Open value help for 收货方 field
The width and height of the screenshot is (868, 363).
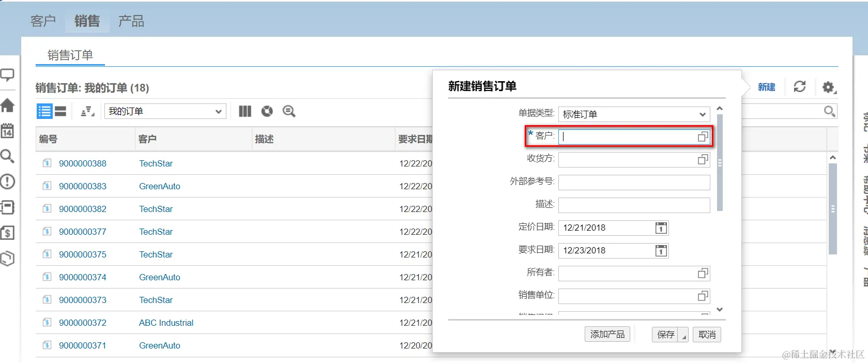pyautogui.click(x=703, y=159)
